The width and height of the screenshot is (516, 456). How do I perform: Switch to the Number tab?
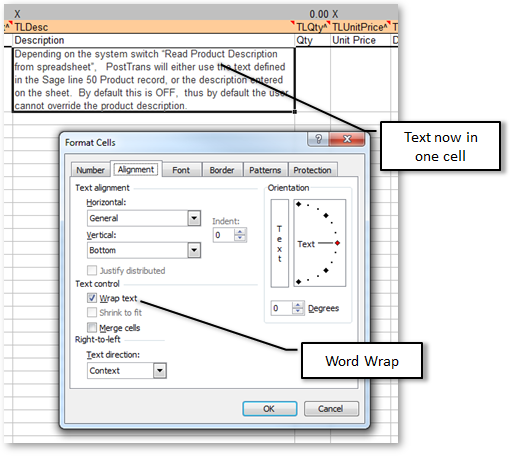(90, 170)
